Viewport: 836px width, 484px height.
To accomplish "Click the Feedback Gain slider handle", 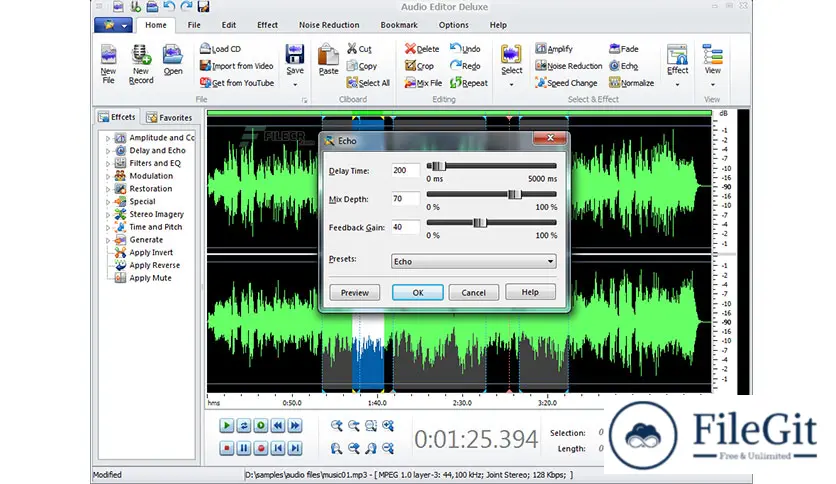I will [479, 223].
